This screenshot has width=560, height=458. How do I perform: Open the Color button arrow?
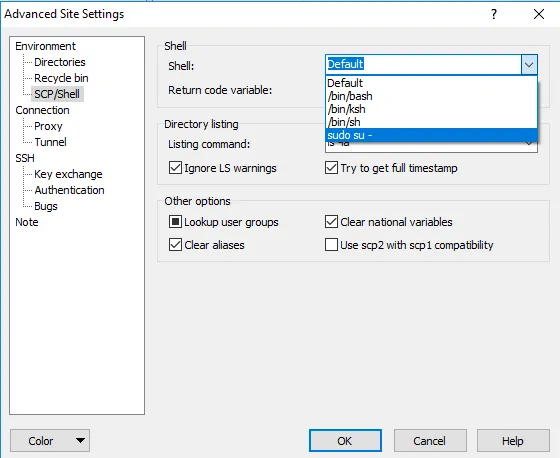pyautogui.click(x=80, y=440)
